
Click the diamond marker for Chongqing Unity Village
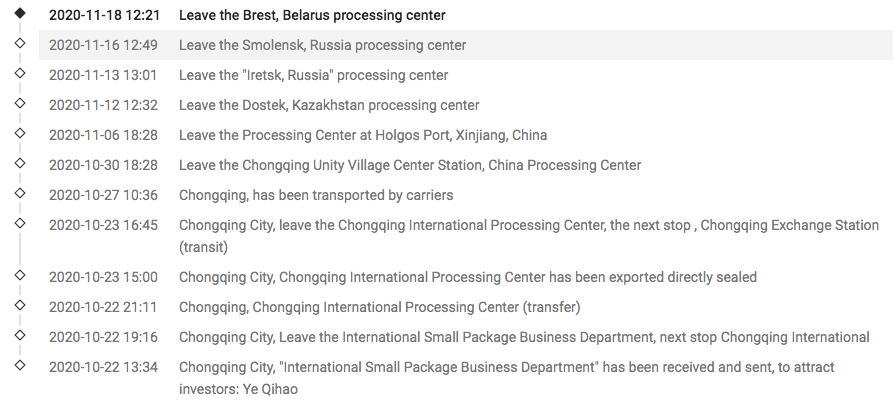[x=19, y=164]
